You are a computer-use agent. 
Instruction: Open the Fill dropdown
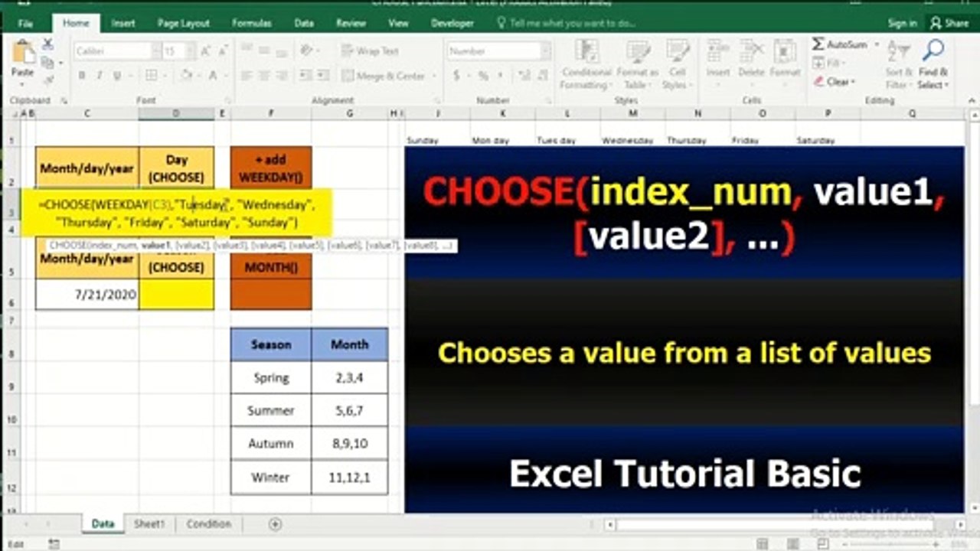(x=830, y=64)
